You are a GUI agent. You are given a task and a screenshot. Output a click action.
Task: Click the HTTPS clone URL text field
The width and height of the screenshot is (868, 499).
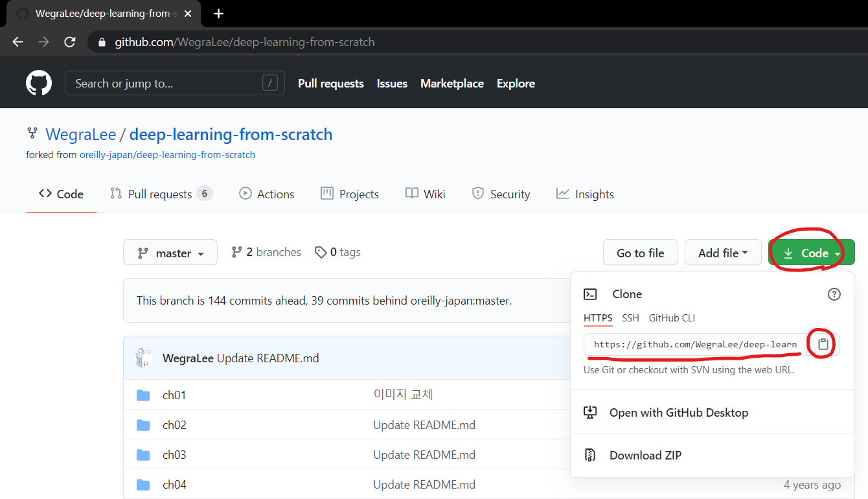click(695, 344)
